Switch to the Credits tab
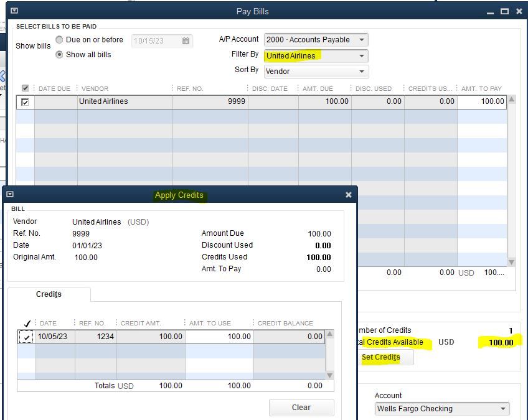 pyautogui.click(x=49, y=294)
